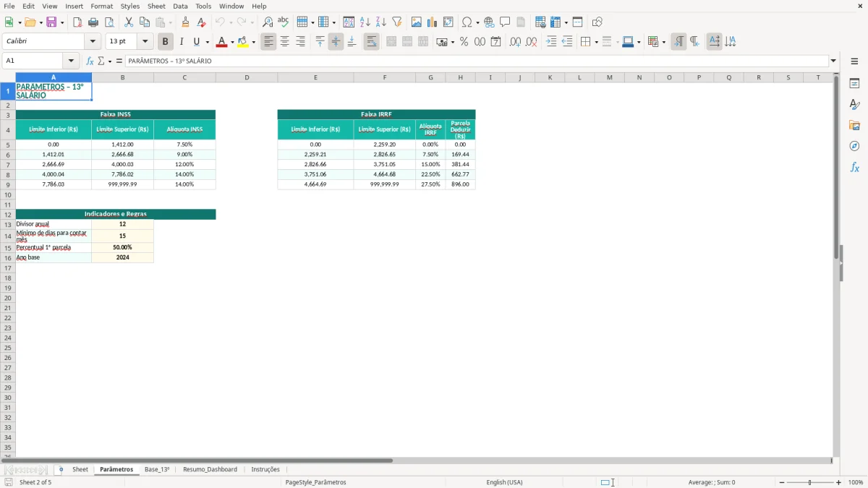This screenshot has height=488, width=868.
Task: Open the font color dropdown arrow
Action: coord(231,42)
